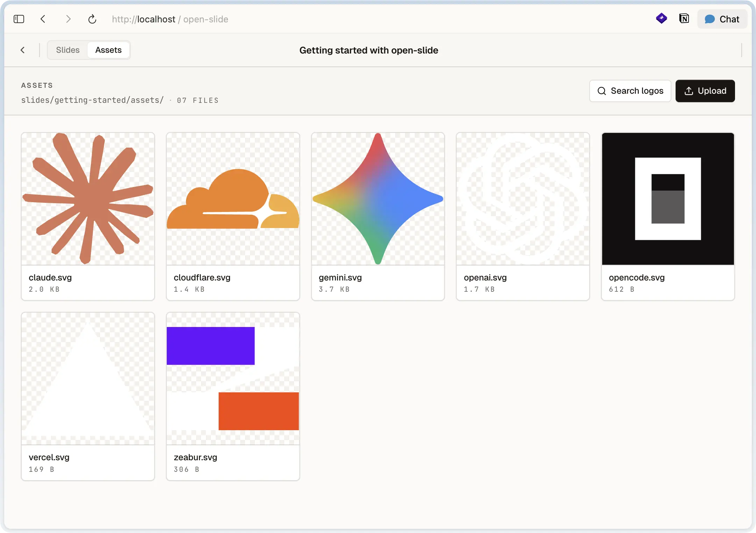Open the claude.svg thumbnail preview
This screenshot has height=533, width=756.
point(88,199)
